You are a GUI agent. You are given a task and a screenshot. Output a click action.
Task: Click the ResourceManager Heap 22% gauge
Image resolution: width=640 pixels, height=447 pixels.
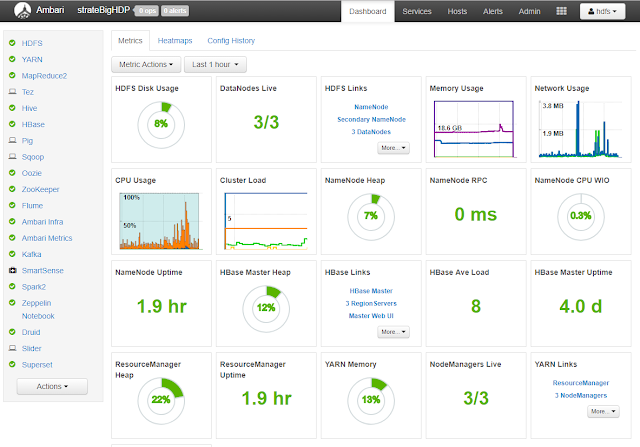pos(161,400)
